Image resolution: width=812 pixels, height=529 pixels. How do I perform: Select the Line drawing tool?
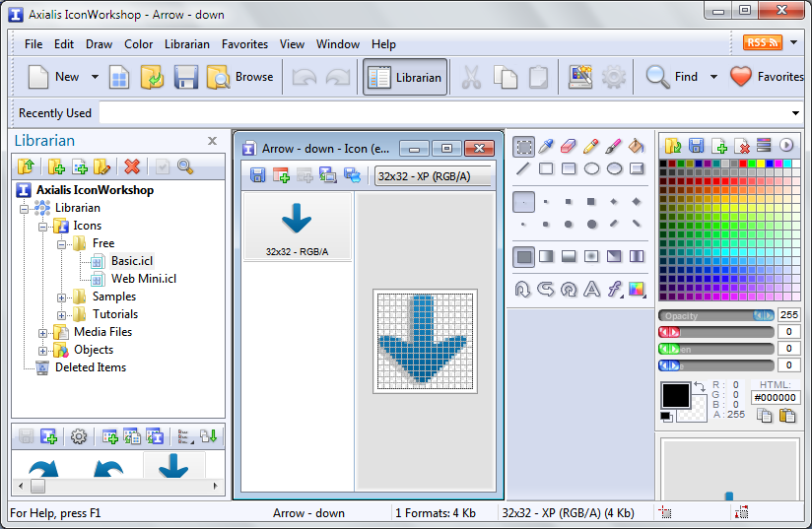[x=523, y=168]
